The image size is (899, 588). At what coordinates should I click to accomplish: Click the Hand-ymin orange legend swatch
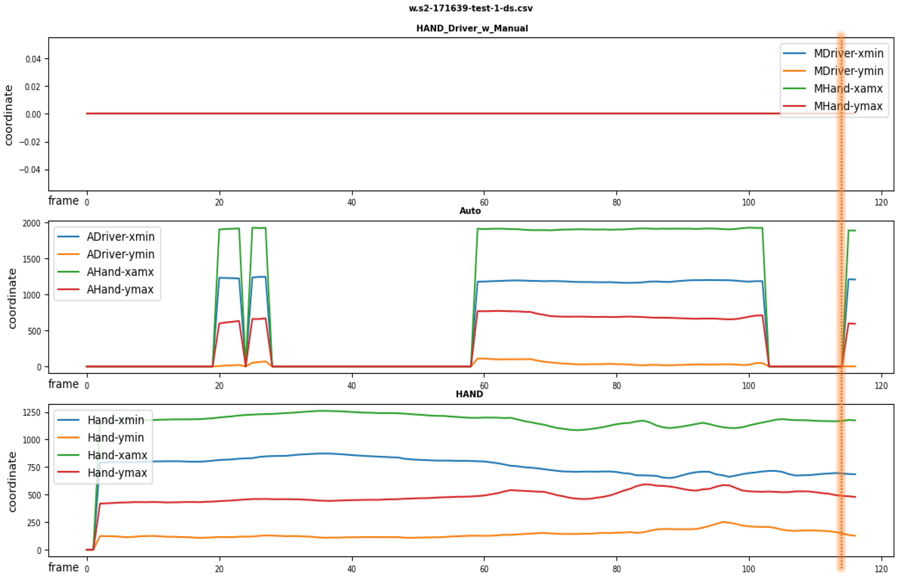coord(68,437)
